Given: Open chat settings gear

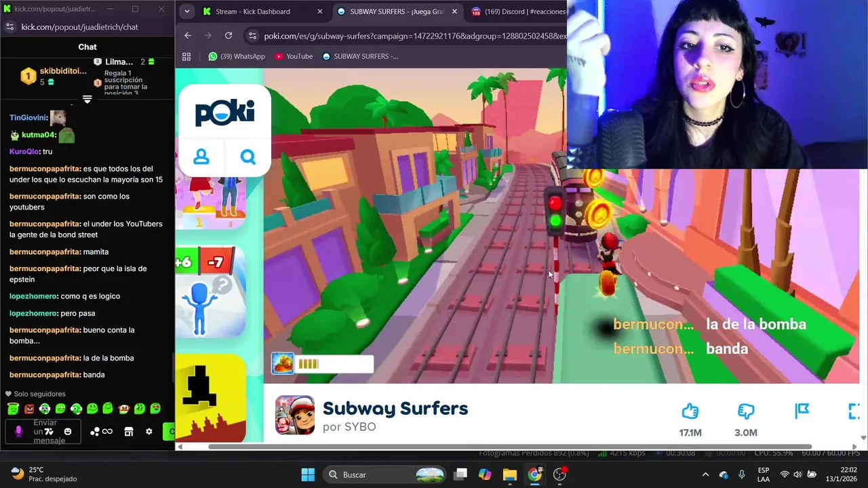Looking at the screenshot, I should pyautogui.click(x=149, y=432).
